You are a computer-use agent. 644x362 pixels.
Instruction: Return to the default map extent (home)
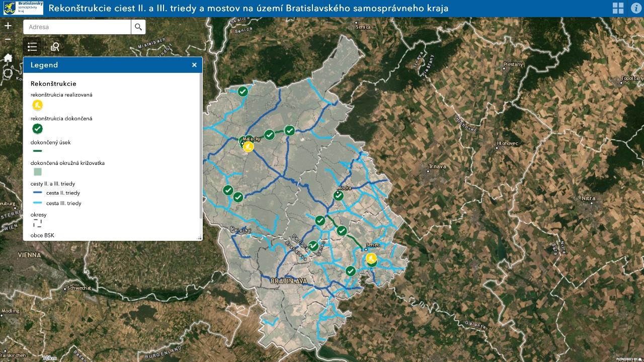click(8, 58)
